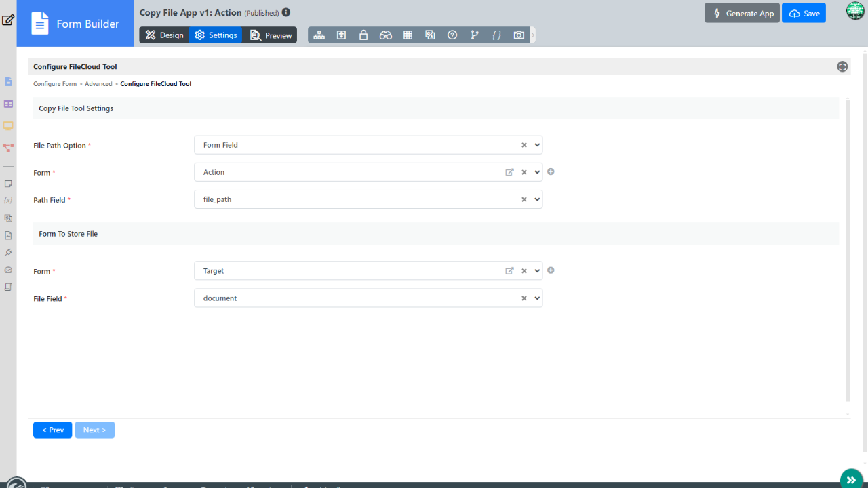The image size is (868, 488).
Task: Open the scroll log icon in left sidebar
Action: (8, 287)
